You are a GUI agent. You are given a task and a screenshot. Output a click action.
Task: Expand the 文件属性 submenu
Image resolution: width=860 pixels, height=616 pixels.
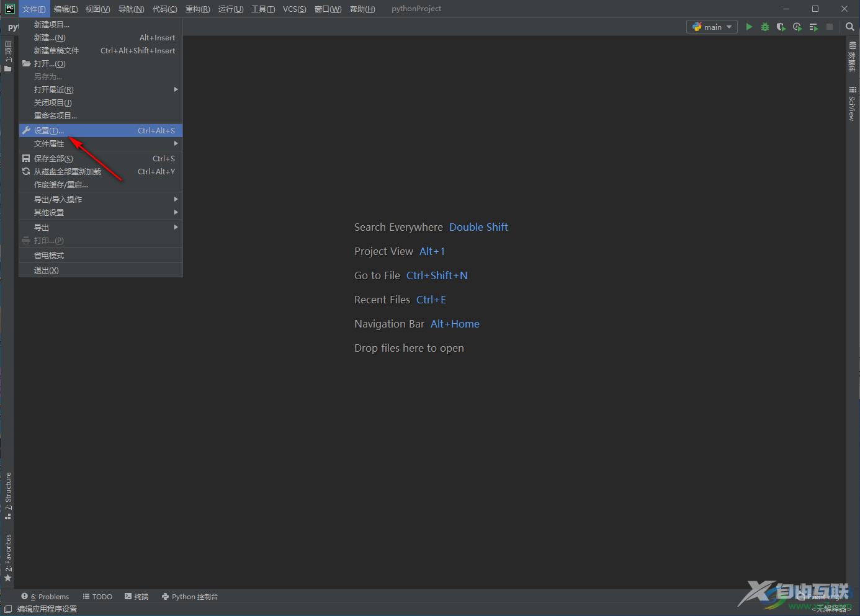(x=101, y=144)
